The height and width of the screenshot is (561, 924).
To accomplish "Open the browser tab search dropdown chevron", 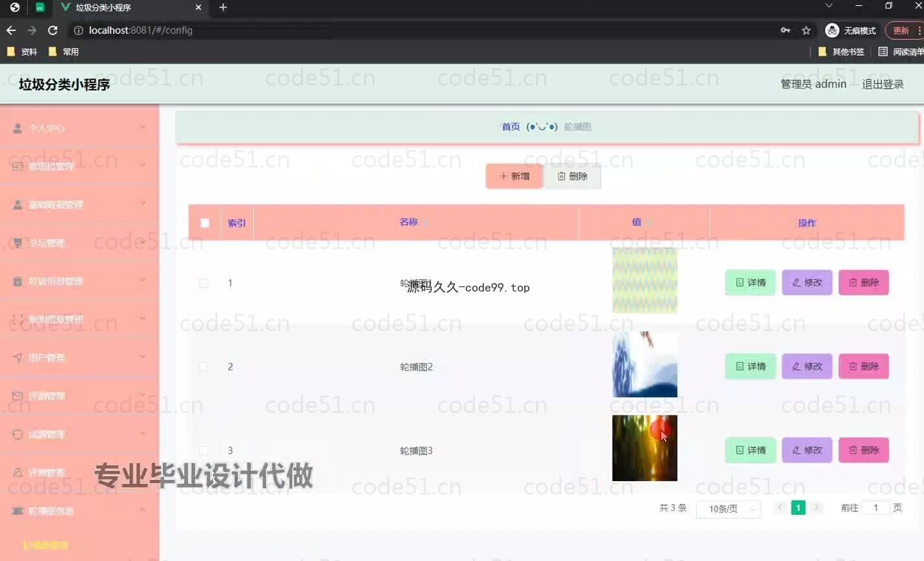I will [829, 6].
